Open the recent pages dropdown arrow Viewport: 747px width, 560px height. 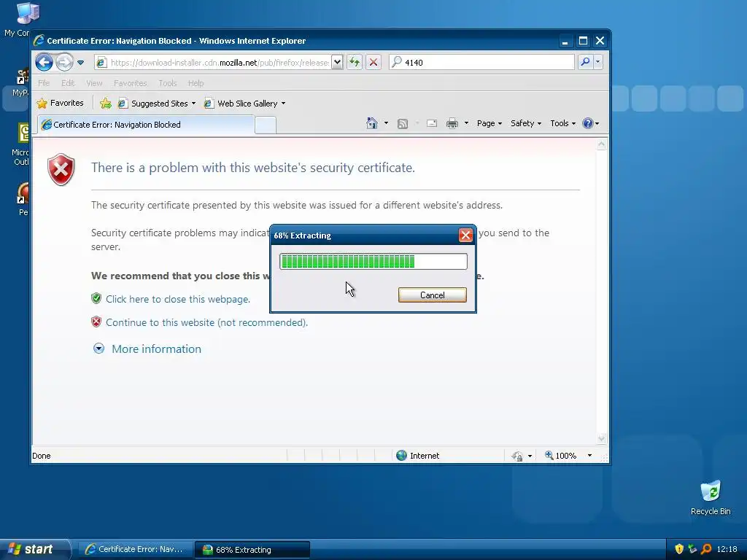tap(80, 63)
